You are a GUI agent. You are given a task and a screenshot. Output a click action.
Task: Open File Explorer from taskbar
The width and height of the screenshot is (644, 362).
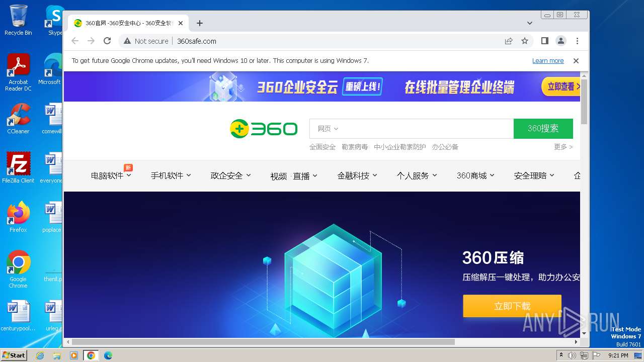pos(57,355)
